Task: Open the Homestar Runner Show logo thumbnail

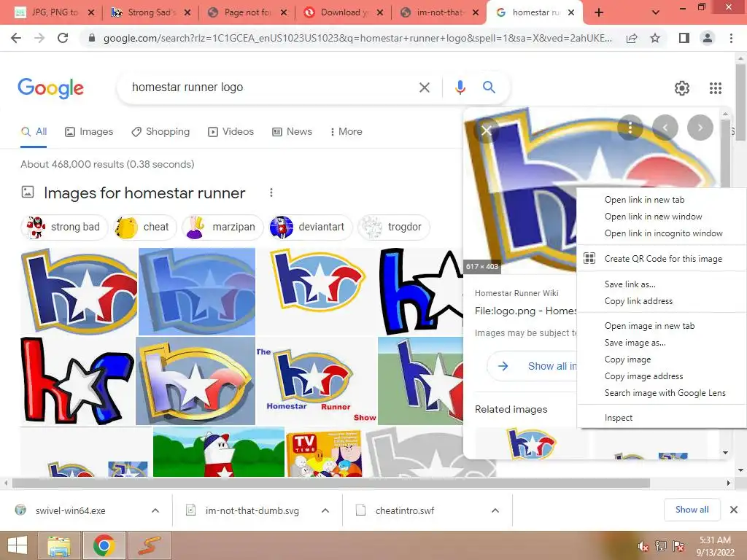Action: pos(317,381)
